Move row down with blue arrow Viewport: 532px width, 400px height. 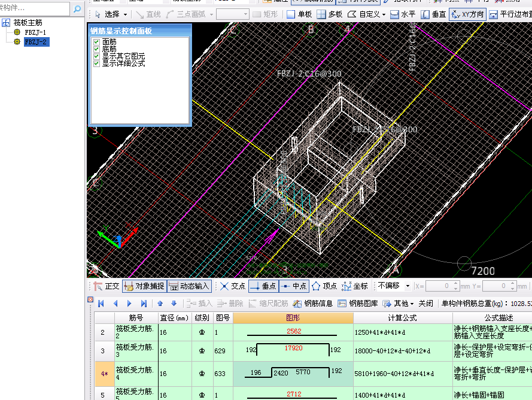click(174, 304)
